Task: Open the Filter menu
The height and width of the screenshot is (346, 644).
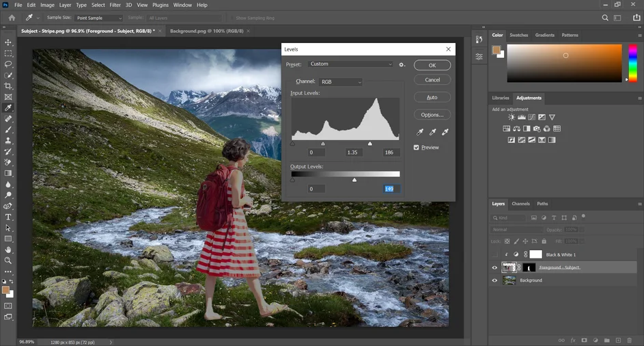Action: (x=117, y=5)
